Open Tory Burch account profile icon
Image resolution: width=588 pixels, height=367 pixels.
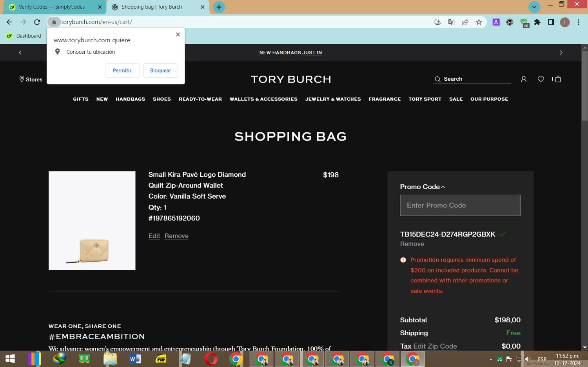pyautogui.click(x=523, y=79)
